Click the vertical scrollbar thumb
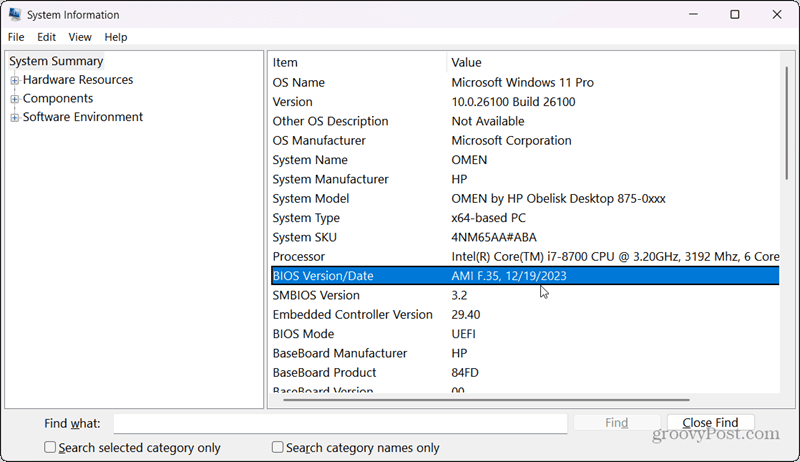 click(x=787, y=122)
